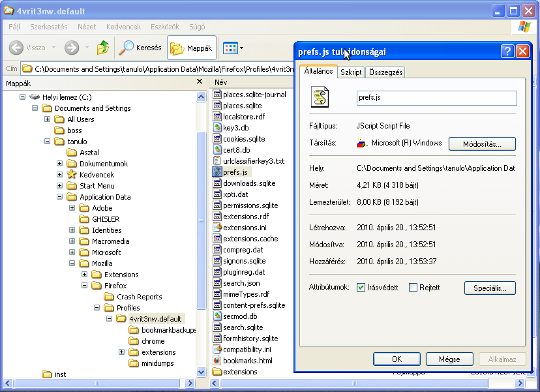Toggle the Mappák folders pane button
Image resolution: width=540 pixels, height=392 pixels.
pyautogui.click(x=192, y=48)
